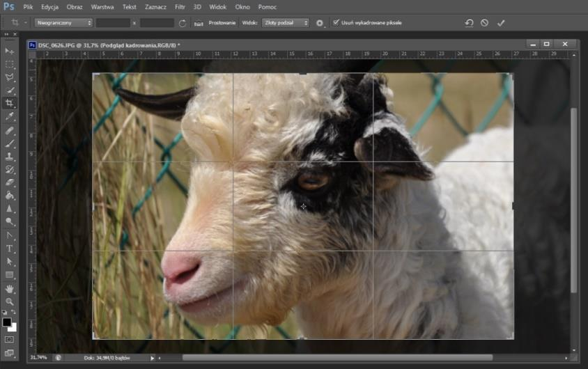Open the 'Złoty podział' overlay dropdown
Screen dimensions: 588x369
pos(285,23)
